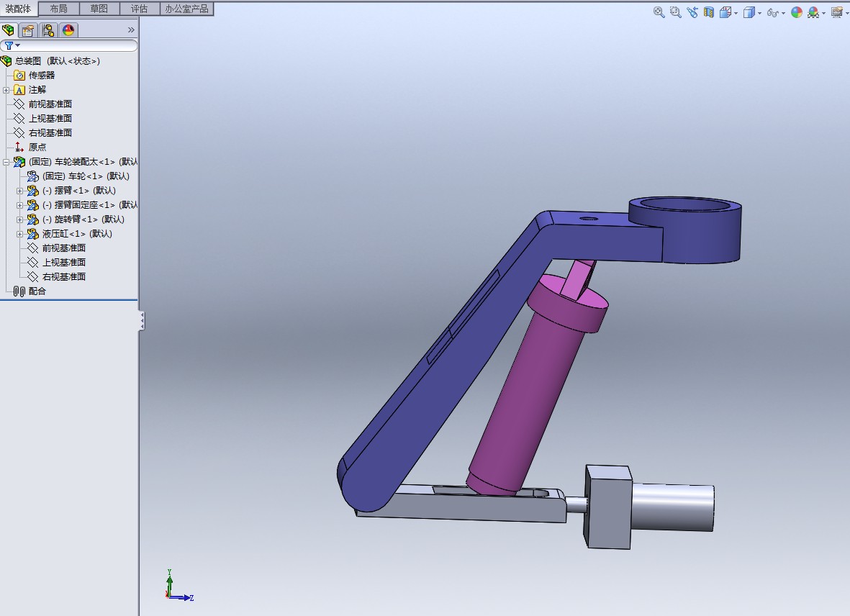Viewport: 850px width, 616px height.
Task: Open the ConfigurationManager panel tab
Action: click(x=48, y=30)
